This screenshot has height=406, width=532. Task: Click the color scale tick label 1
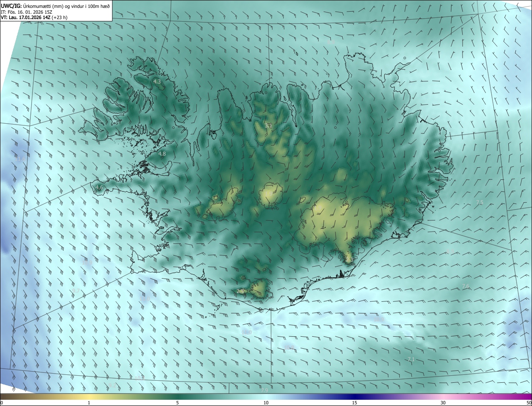click(89, 403)
